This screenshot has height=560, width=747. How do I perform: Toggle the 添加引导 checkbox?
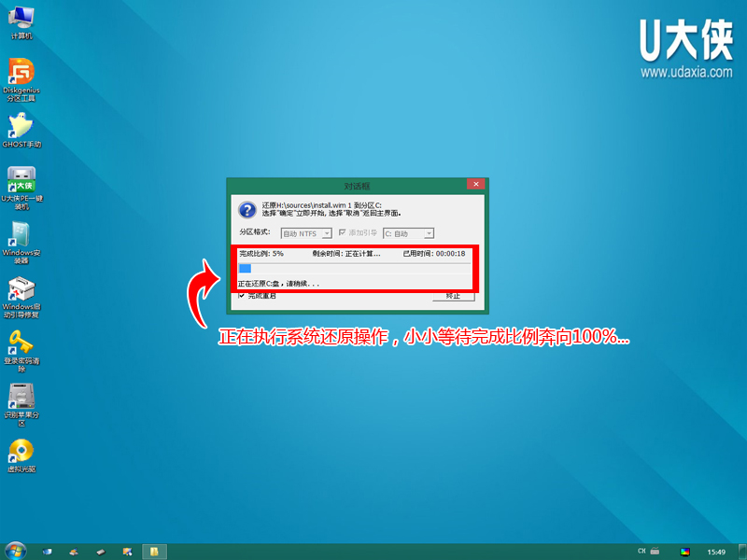click(343, 233)
